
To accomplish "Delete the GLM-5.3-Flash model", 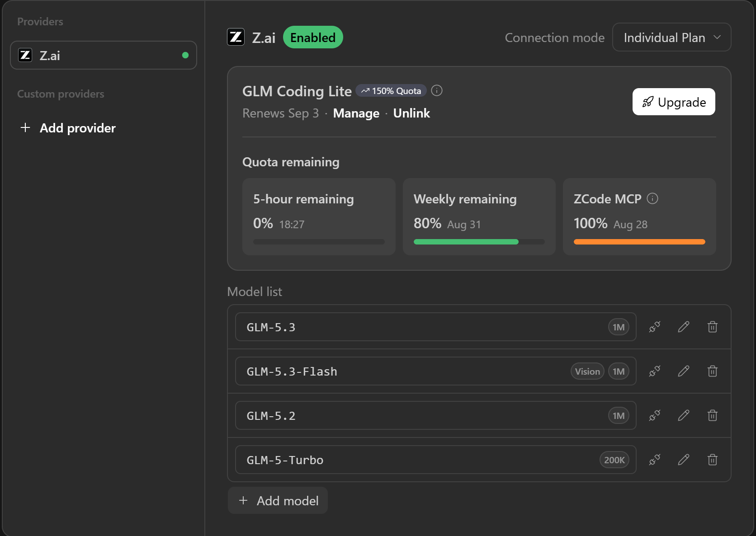I will click(x=713, y=371).
